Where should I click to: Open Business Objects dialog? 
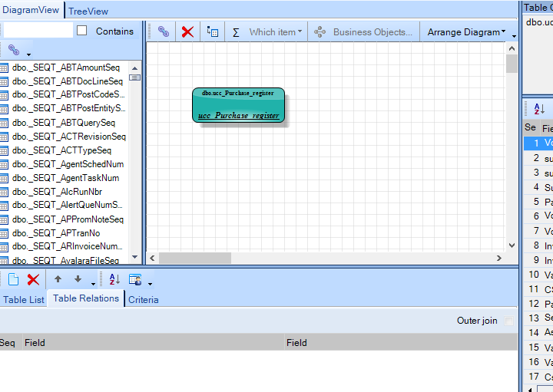(363, 32)
